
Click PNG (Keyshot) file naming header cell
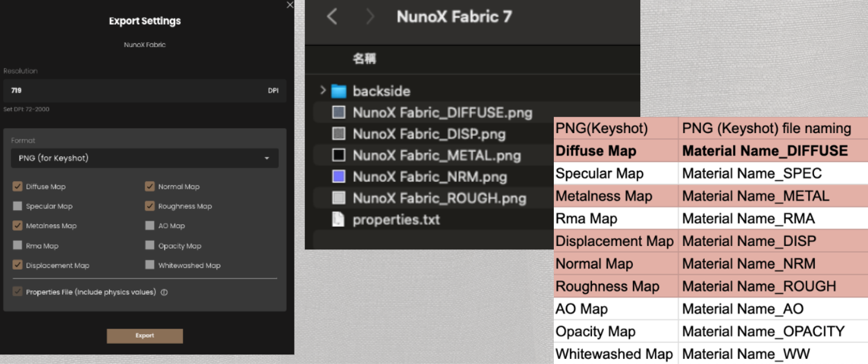click(x=773, y=129)
